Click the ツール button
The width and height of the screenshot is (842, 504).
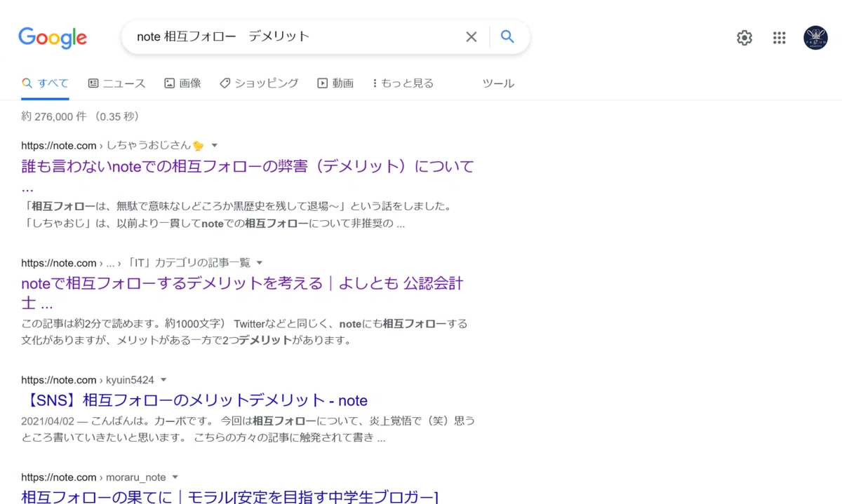point(498,83)
